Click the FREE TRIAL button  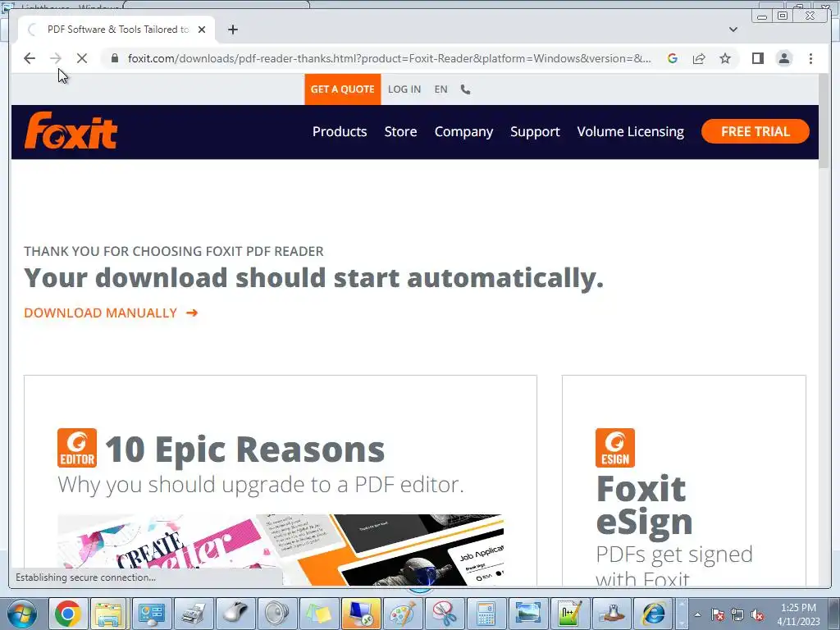[x=755, y=131]
